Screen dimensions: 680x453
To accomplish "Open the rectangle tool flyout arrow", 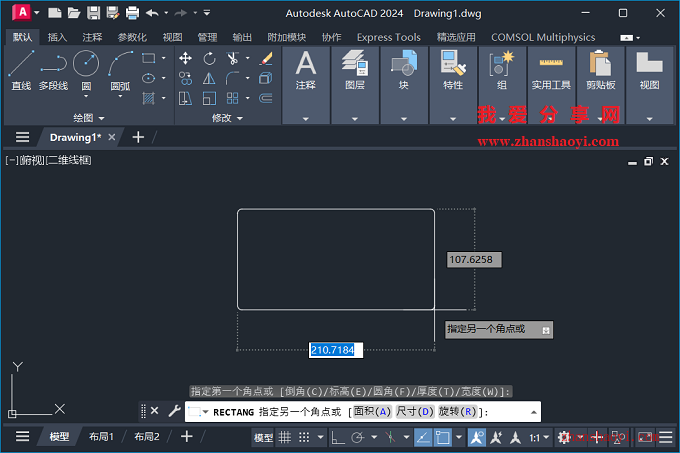I will click(163, 58).
